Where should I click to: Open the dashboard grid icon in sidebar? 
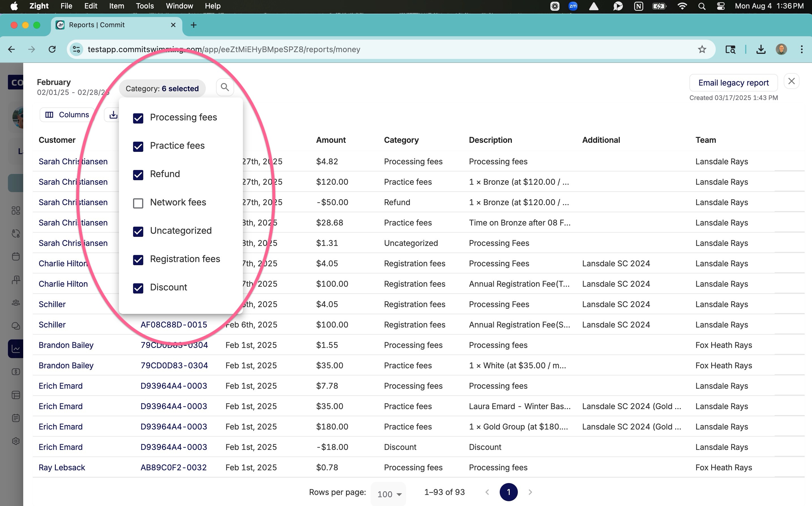tap(16, 211)
